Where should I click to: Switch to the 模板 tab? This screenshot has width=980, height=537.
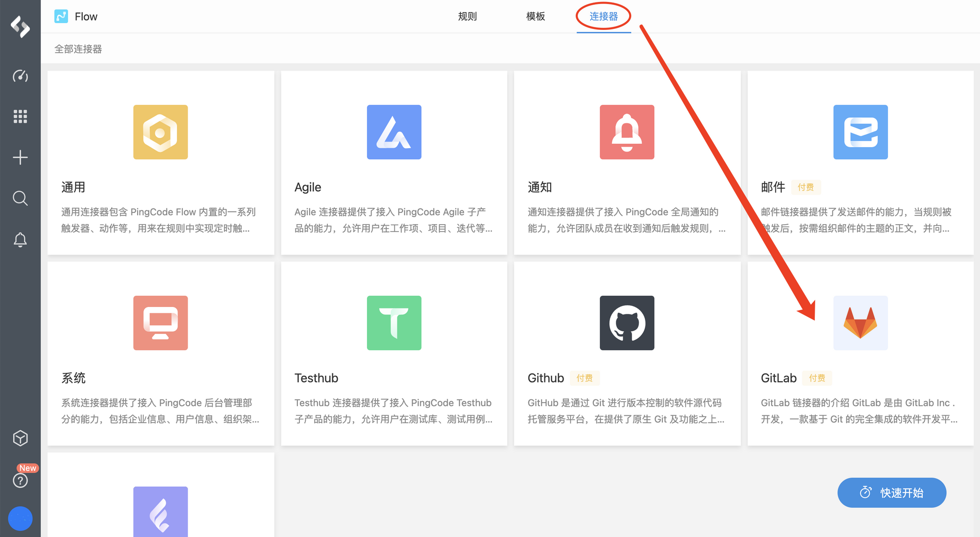[536, 16]
